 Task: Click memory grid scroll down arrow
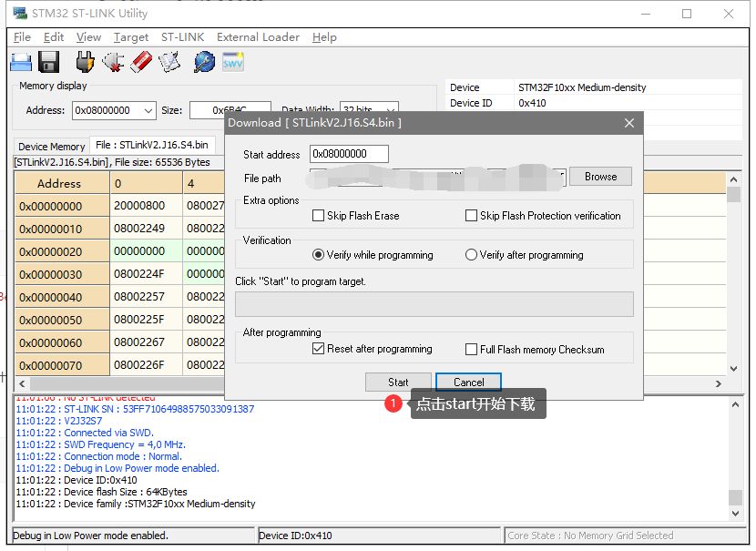click(x=733, y=369)
